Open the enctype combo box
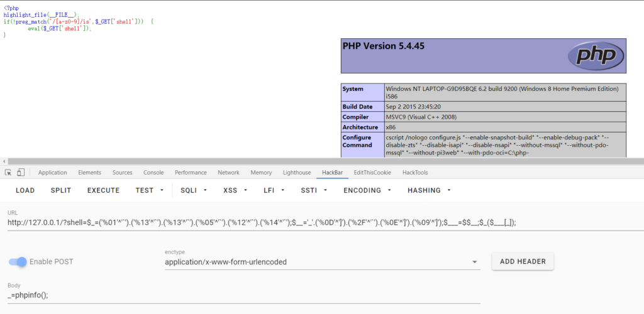The height and width of the screenshot is (314, 644). coord(323,261)
